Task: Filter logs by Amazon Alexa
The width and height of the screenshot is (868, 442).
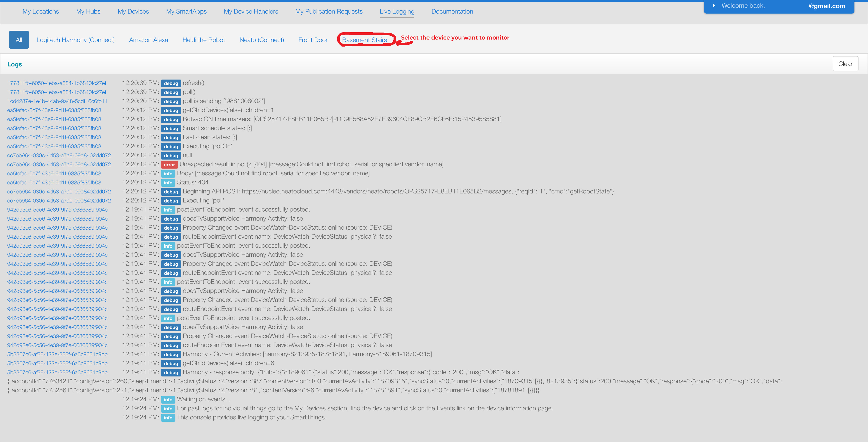Action: (x=148, y=40)
